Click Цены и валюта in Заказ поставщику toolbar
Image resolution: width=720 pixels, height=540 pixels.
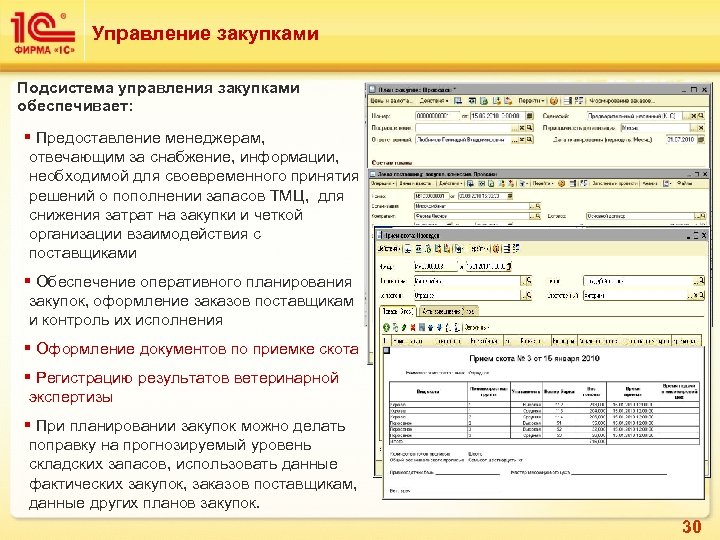[x=415, y=183]
